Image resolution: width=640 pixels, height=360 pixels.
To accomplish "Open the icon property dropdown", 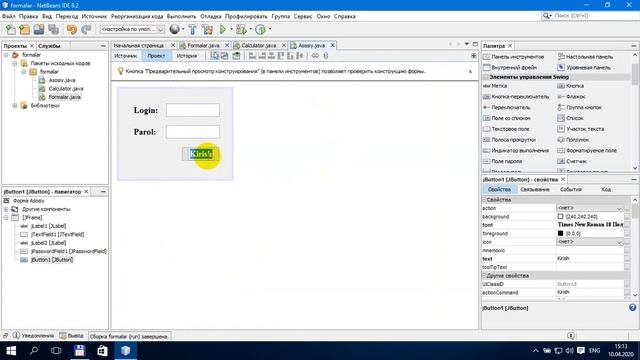I will [619, 242].
